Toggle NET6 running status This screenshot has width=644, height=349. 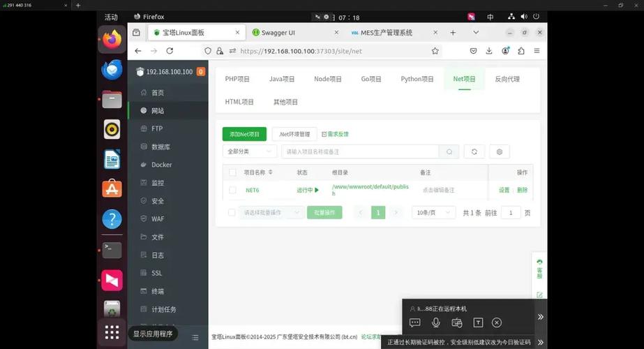click(308, 190)
